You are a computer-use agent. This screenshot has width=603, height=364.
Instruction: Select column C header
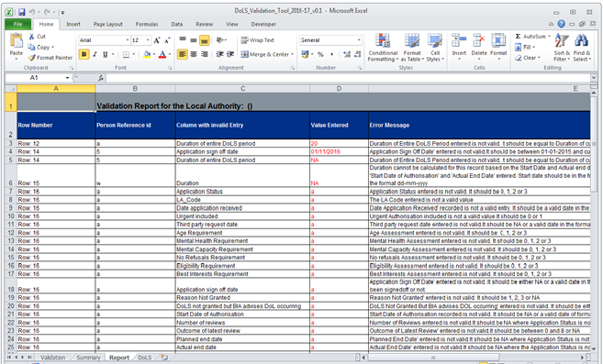pos(242,88)
